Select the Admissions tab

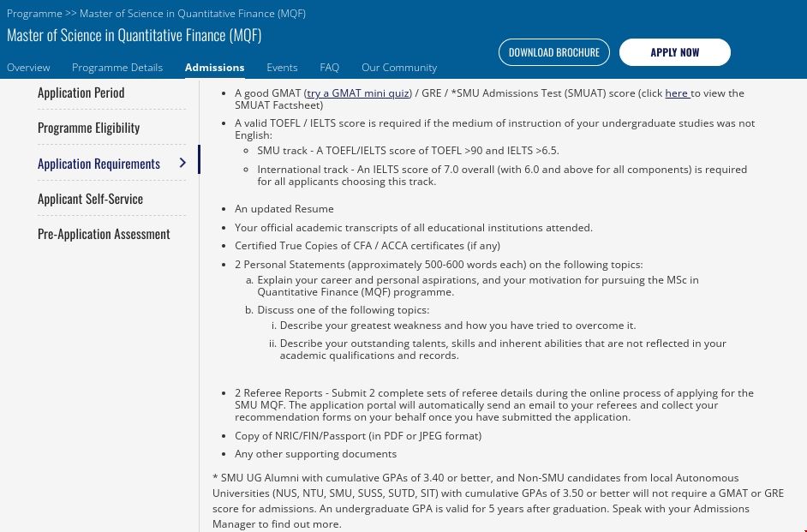(x=214, y=68)
